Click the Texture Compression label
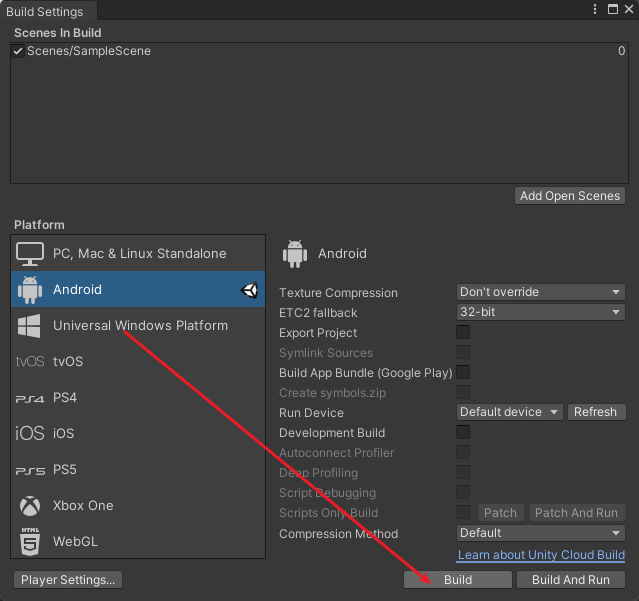 [338, 293]
